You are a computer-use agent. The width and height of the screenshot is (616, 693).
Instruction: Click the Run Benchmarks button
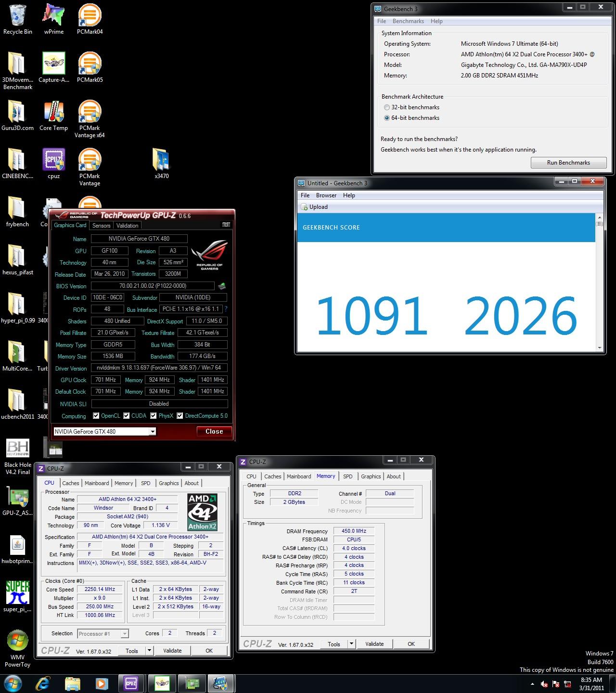tap(568, 163)
